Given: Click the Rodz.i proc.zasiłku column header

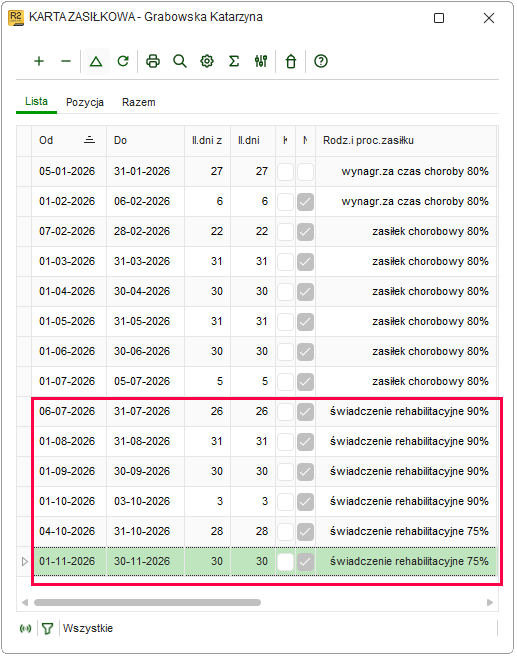Looking at the screenshot, I should [406, 141].
